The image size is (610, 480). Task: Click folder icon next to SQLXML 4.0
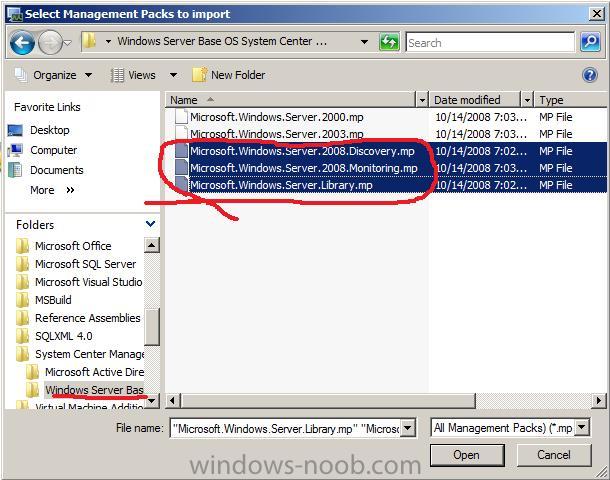point(23,336)
